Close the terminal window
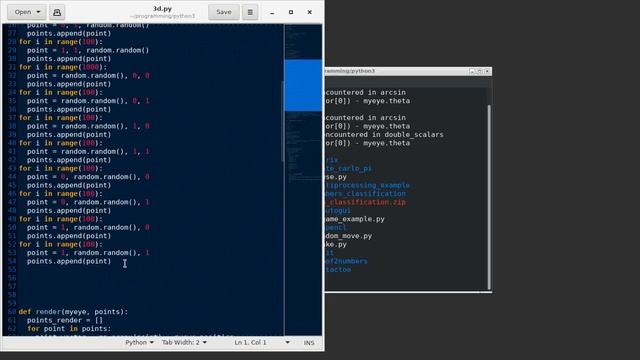The height and width of the screenshot is (360, 640). pyautogui.click(x=487, y=71)
